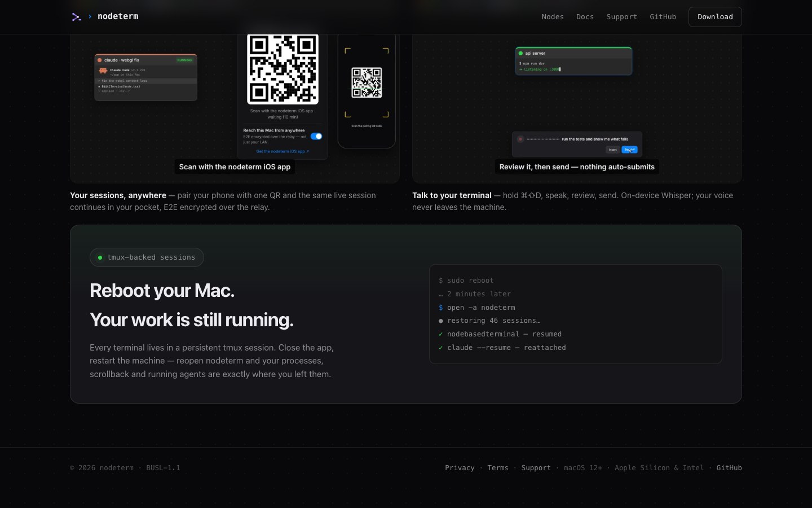Click the tmux-backed sessions badge label
This screenshot has height=508, width=812.
tap(151, 257)
